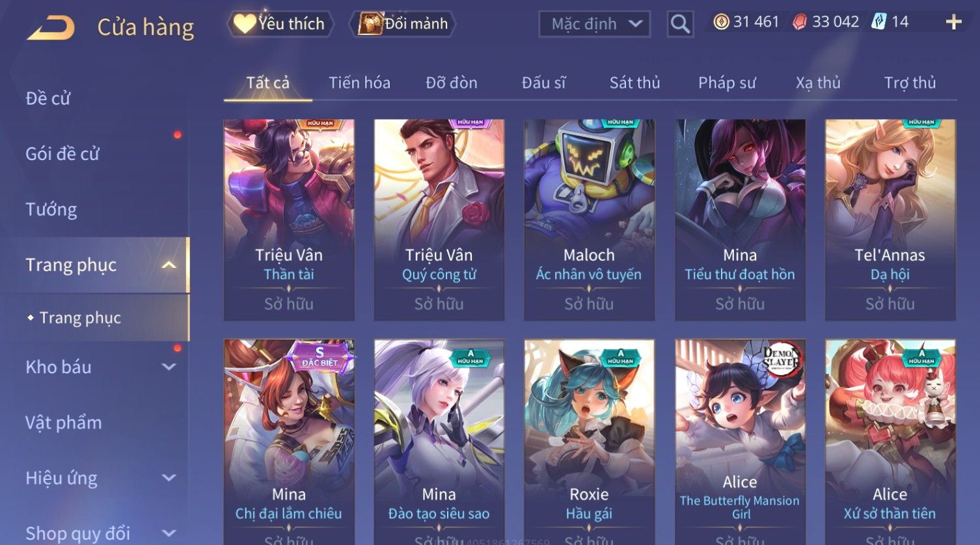Collapse the Trang phục menu chevron

coord(169,265)
